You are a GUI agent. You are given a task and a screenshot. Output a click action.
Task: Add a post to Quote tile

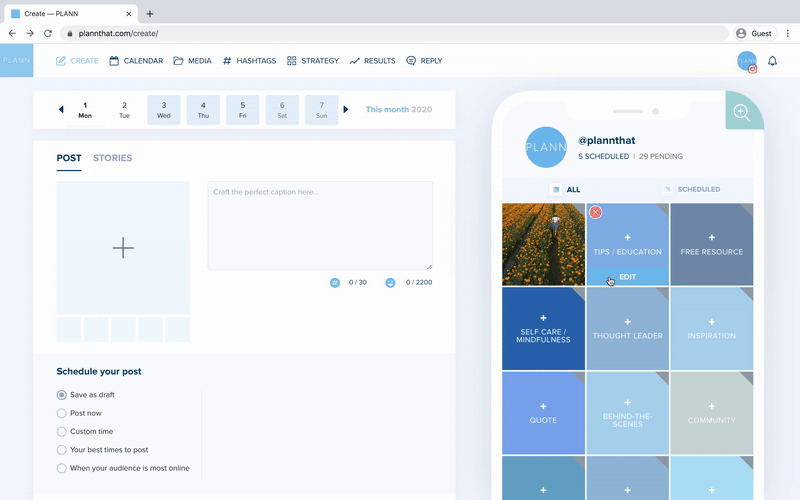pos(543,413)
